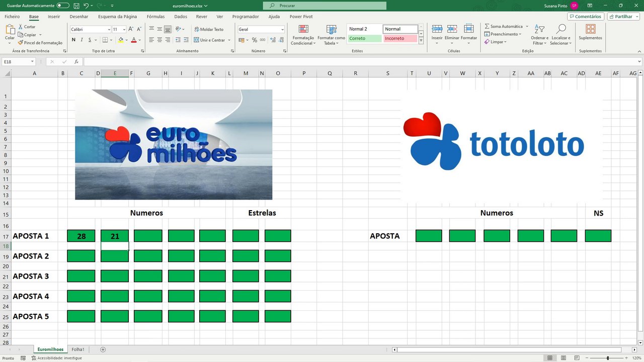Open Formatar como Tabela menu

pos(331,35)
